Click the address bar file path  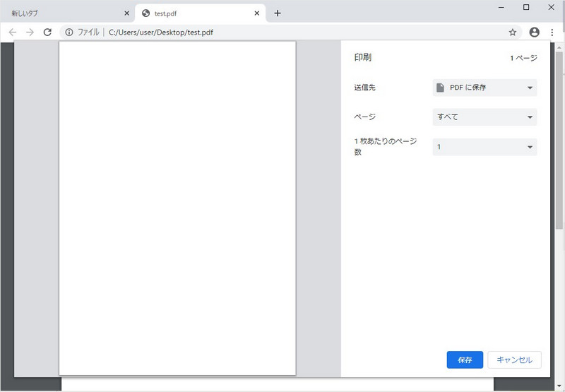(161, 32)
